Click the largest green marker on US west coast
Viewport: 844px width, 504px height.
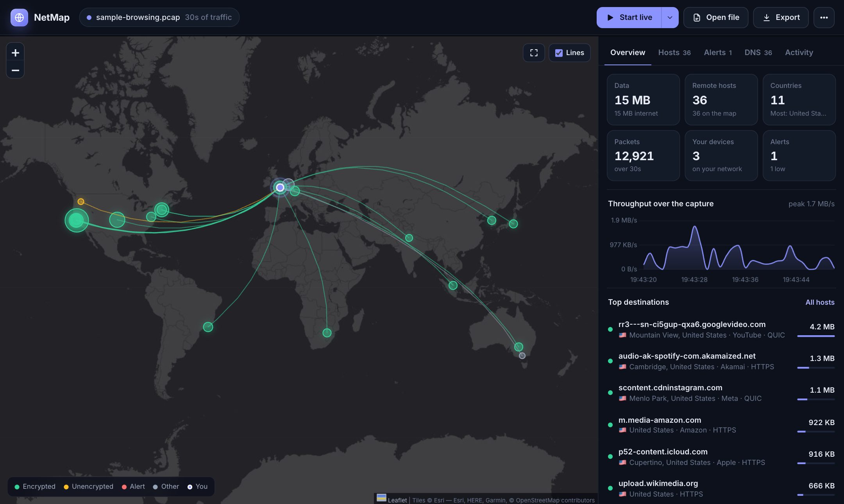[76, 220]
